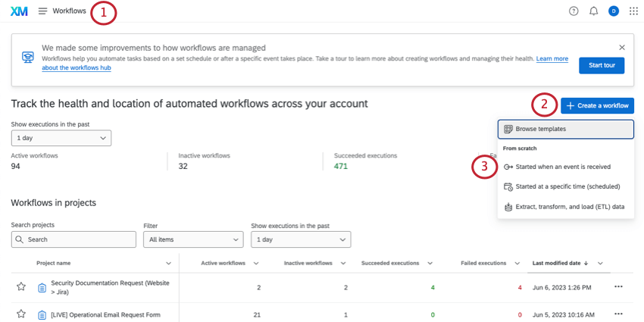Image resolution: width=644 pixels, height=322 pixels.
Task: Dismiss the workflows improvements banner
Action: coord(622,48)
